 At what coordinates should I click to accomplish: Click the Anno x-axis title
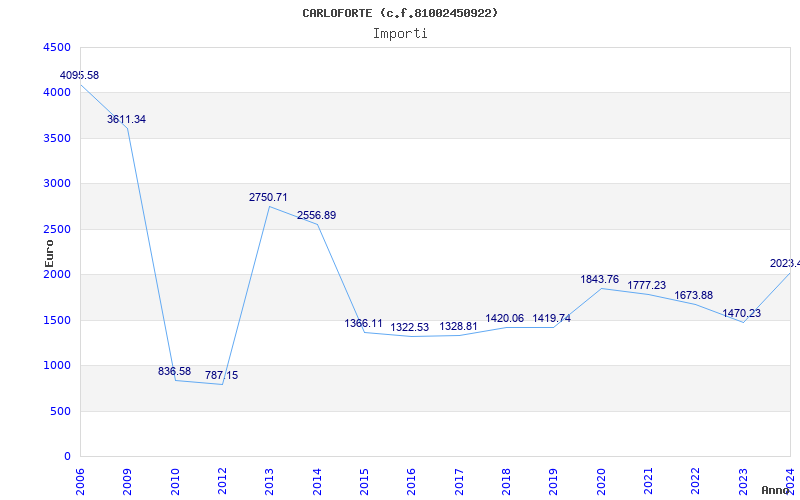pyautogui.click(x=776, y=490)
